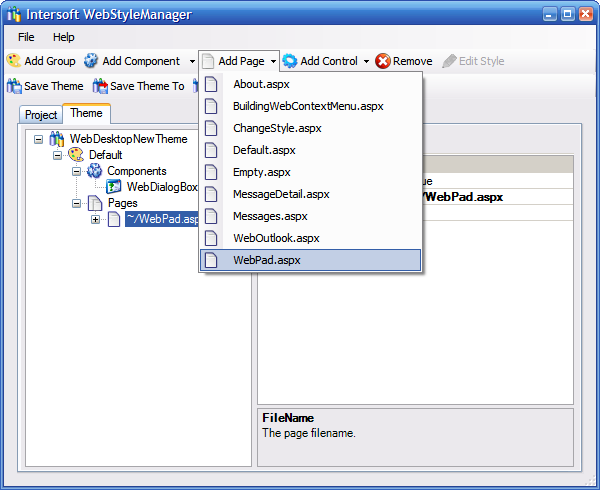
Task: Collapse the WebDesktopNewTheme tree node
Action: pos(38,139)
